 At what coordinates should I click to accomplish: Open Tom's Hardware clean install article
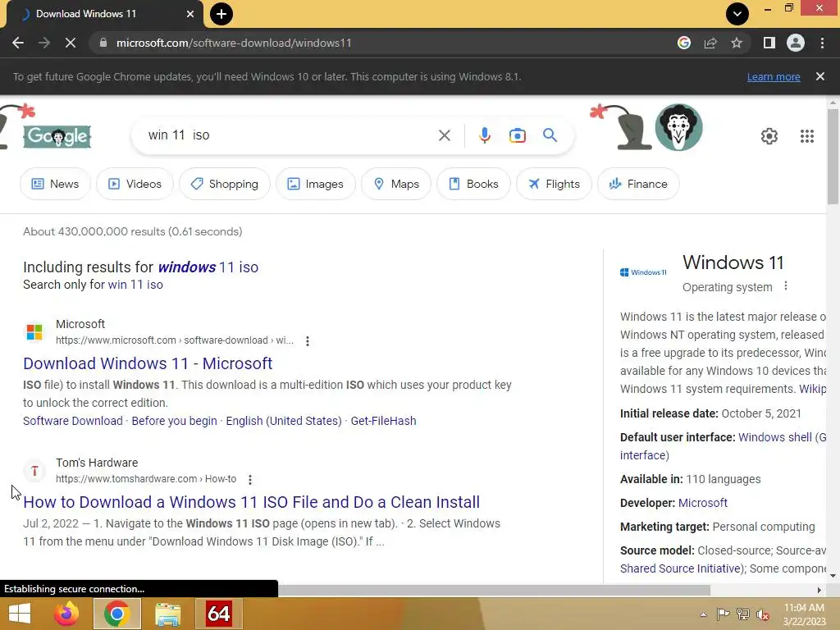251,502
